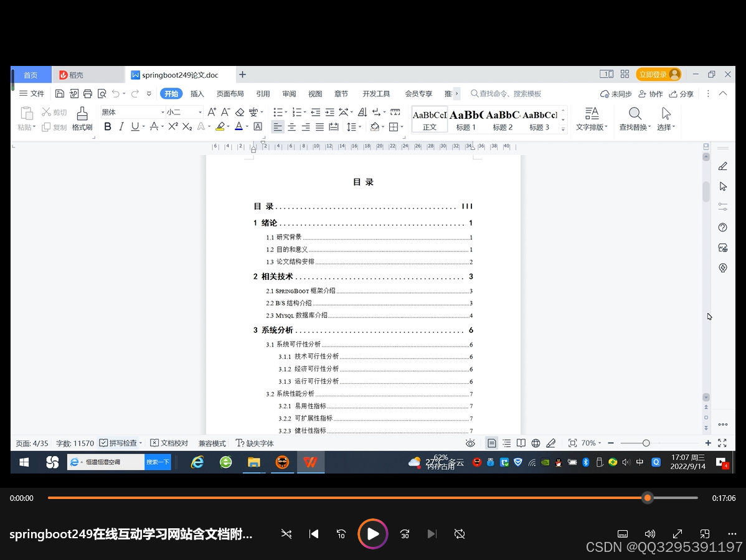Screen dimensions: 746x560
Task: Open the 文件 menu
Action: (31, 93)
